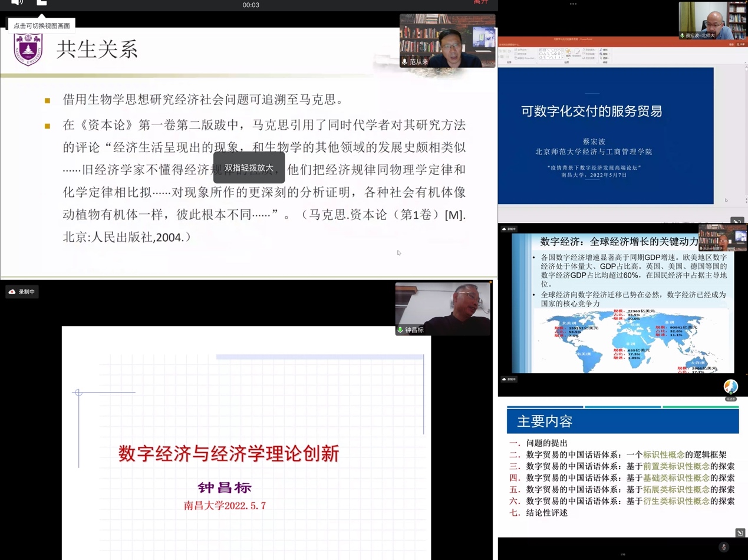Click the title 数字经济与经济学理论创新

(229, 453)
